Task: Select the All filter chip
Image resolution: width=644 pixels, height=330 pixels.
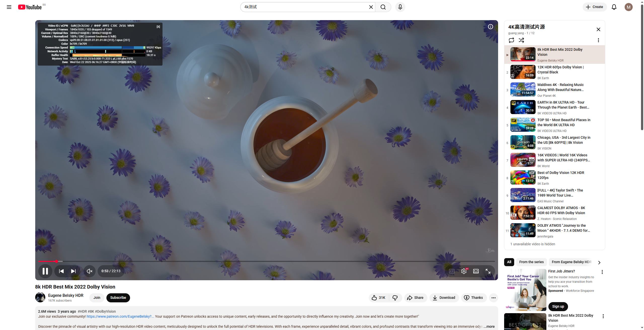Action: (x=509, y=262)
